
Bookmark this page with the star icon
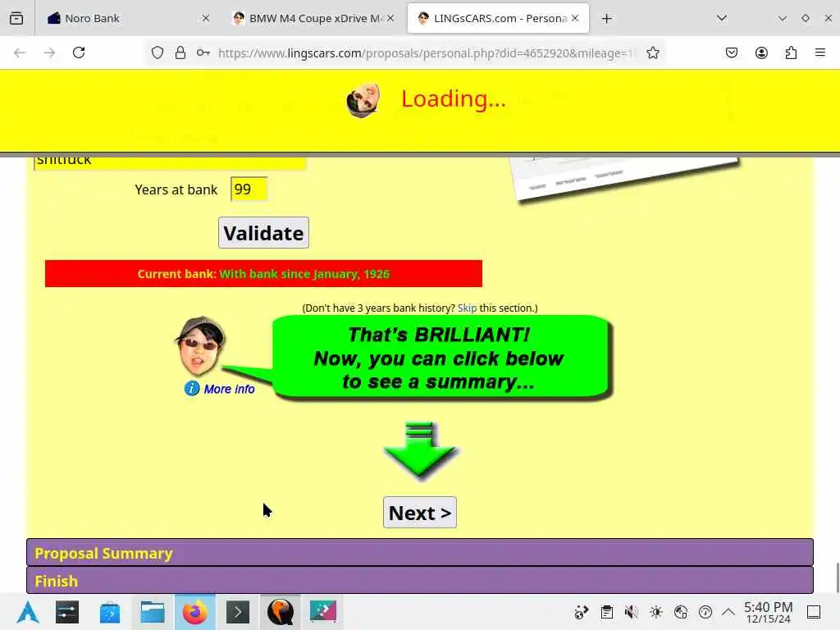[x=652, y=52]
